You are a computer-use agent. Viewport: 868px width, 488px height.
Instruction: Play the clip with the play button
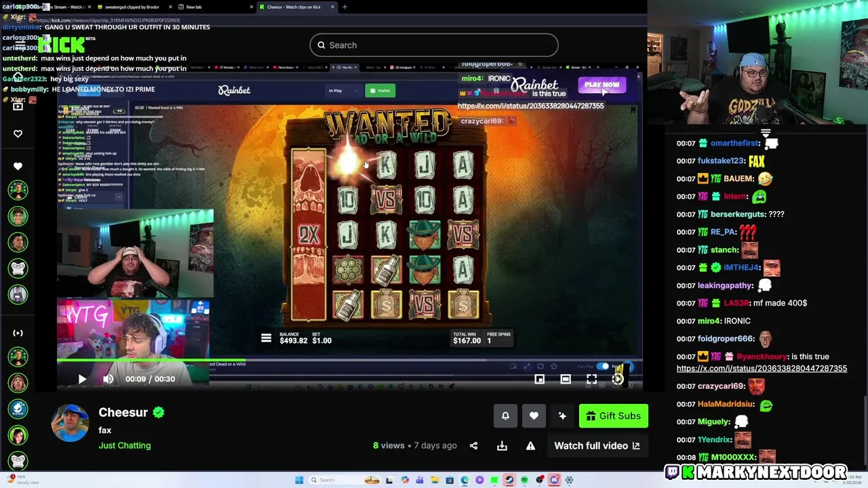82,379
